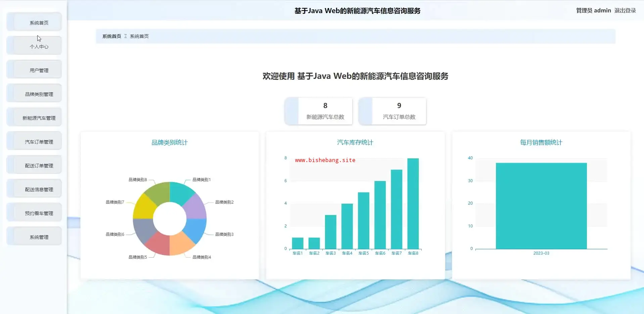Image resolution: width=644 pixels, height=314 pixels.
Task: Open 预约看车管理 in sidebar
Action: [34, 213]
